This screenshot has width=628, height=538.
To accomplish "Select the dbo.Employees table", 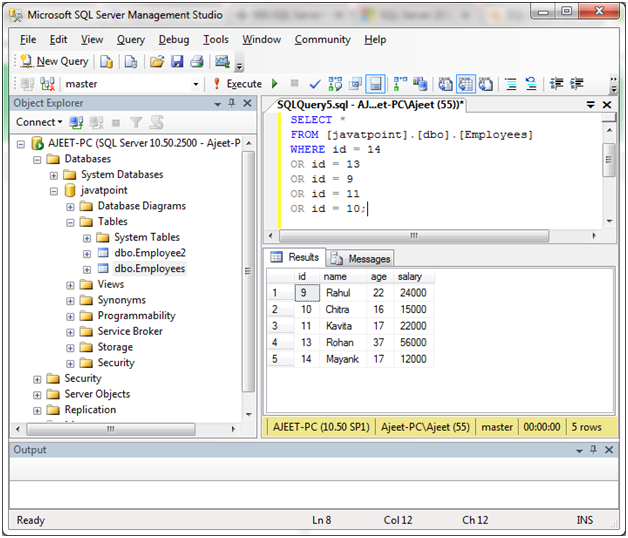I will pos(149,268).
